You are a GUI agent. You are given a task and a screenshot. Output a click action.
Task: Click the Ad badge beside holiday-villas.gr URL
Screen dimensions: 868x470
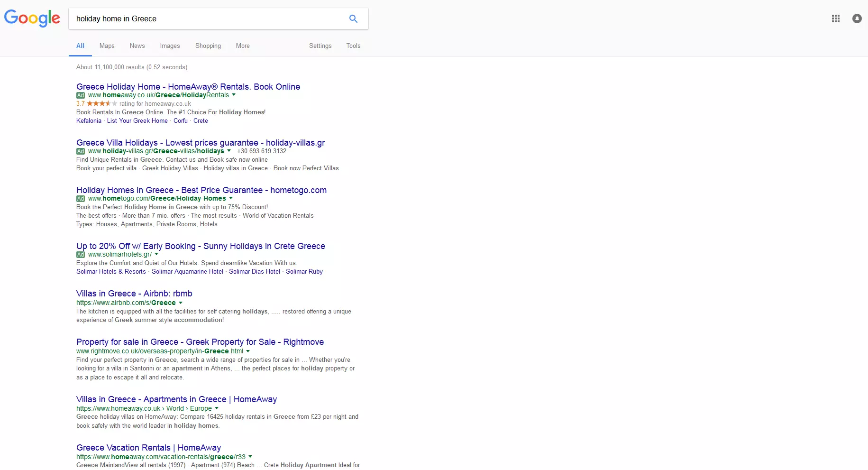click(81, 151)
